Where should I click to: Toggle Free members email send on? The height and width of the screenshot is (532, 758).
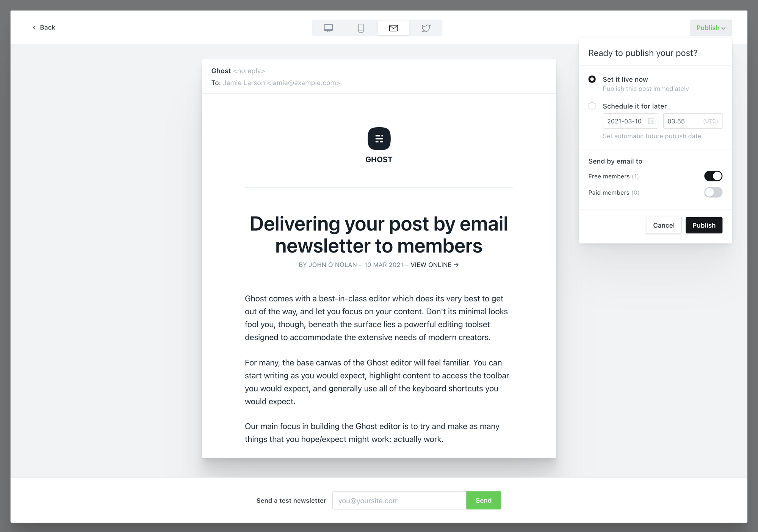click(x=713, y=176)
